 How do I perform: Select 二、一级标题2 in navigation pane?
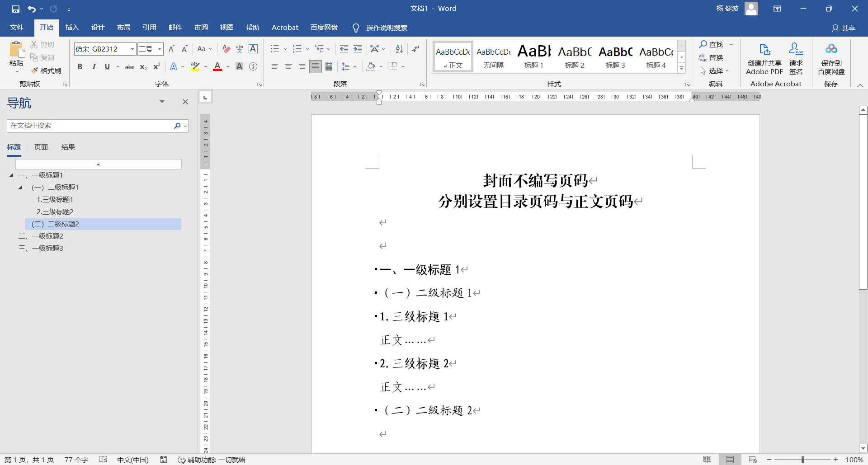coord(41,236)
